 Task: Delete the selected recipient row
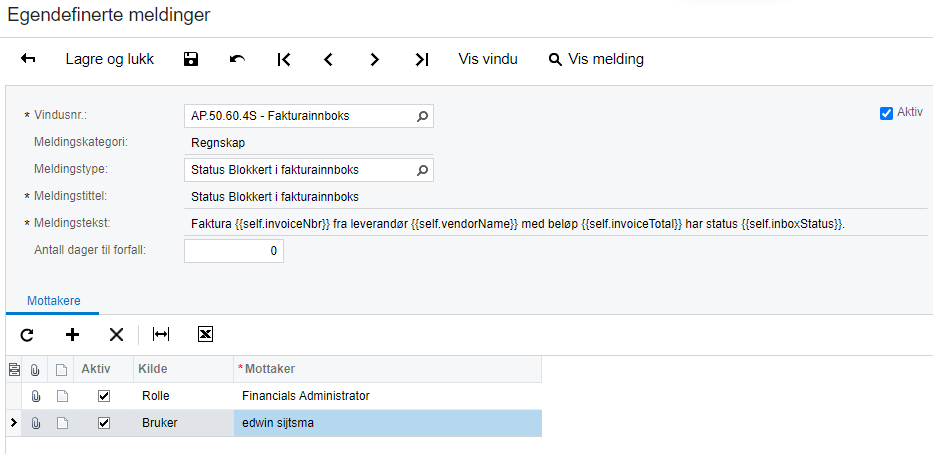(x=116, y=335)
